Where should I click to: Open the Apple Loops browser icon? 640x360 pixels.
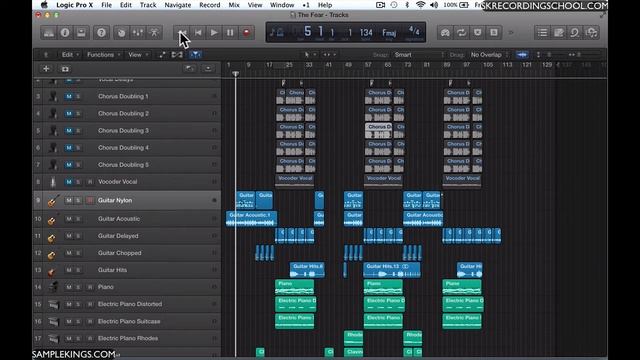click(575, 33)
